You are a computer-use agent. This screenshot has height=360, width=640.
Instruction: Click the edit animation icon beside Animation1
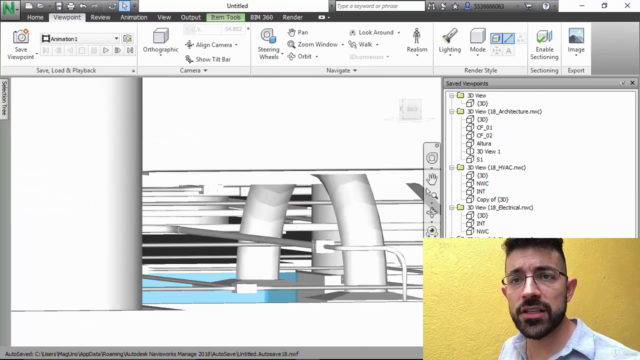(127, 38)
